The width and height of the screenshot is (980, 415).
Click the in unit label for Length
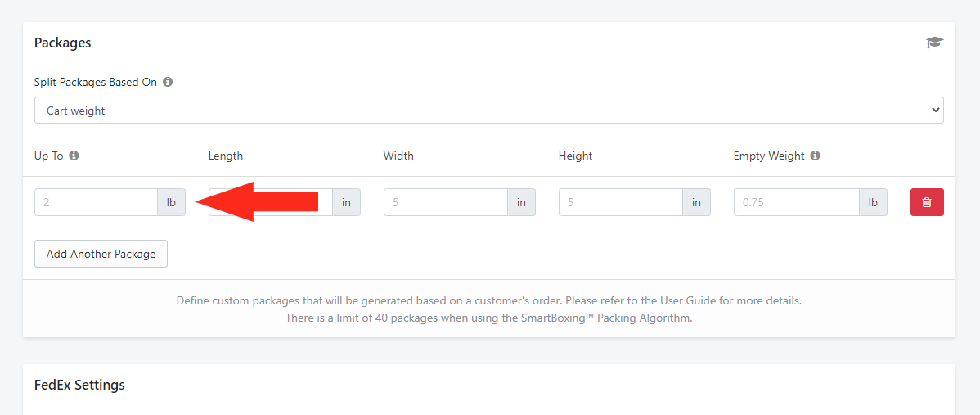pyautogui.click(x=346, y=202)
